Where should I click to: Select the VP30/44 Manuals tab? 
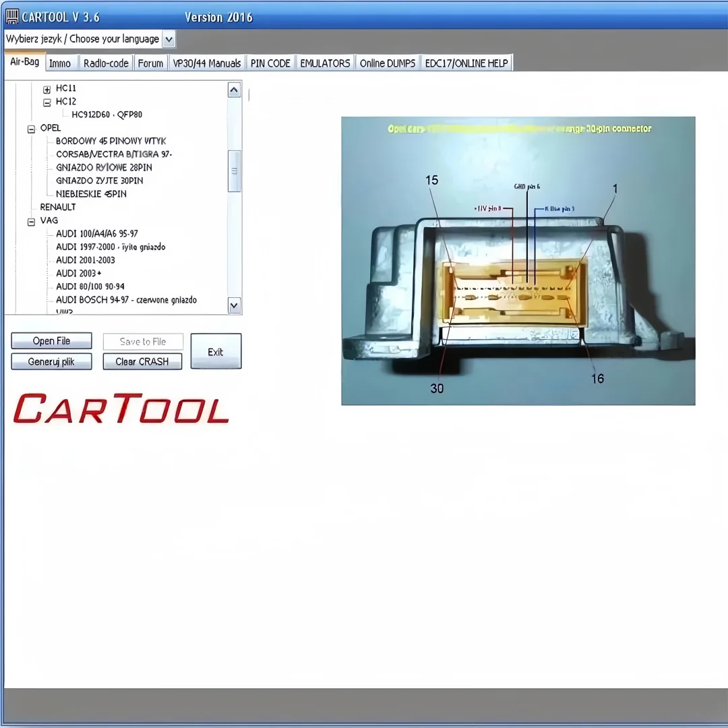[207, 63]
